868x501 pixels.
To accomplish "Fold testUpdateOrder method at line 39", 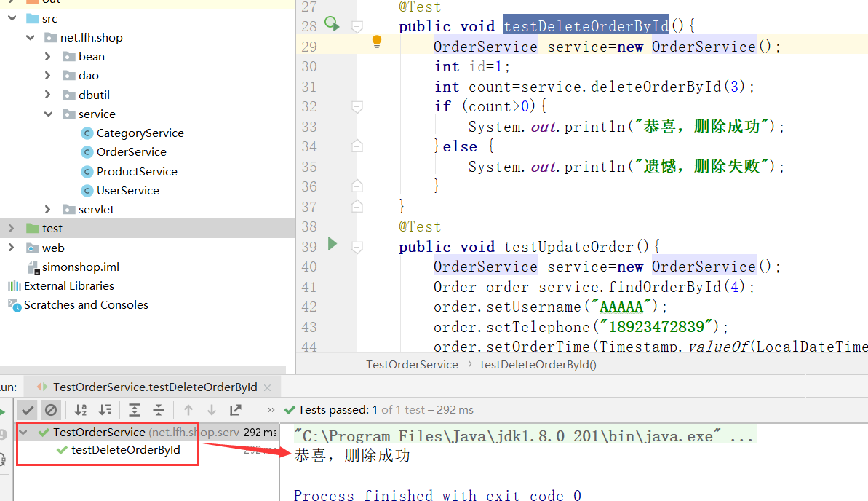I will [x=357, y=247].
